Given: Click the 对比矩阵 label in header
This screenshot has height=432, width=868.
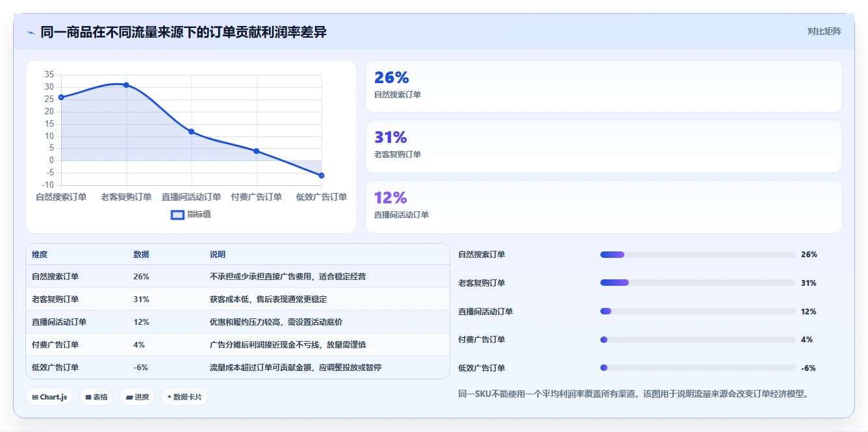Looking at the screenshot, I should coord(824,31).
